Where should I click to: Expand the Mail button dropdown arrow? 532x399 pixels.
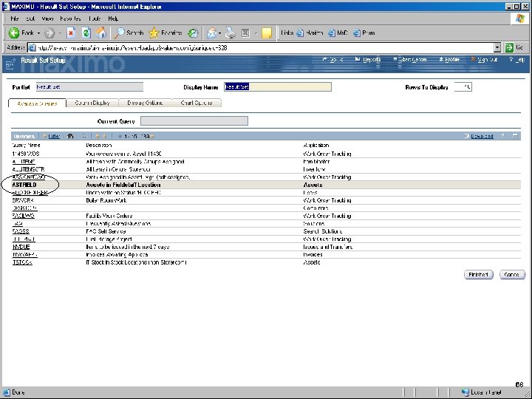pyautogui.click(x=220, y=33)
